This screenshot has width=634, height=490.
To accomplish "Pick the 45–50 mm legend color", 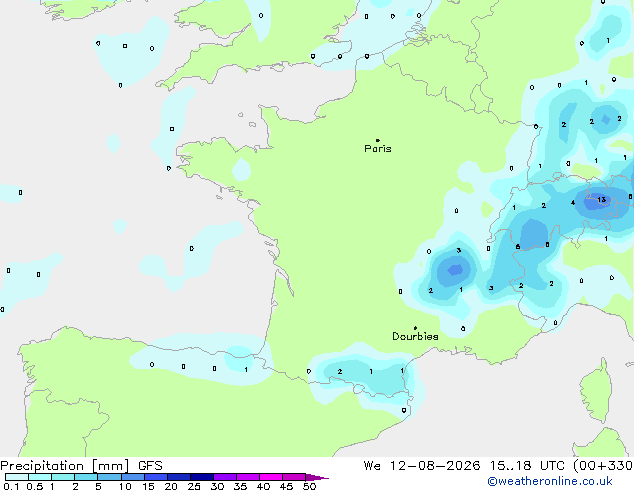I will coord(294,477).
